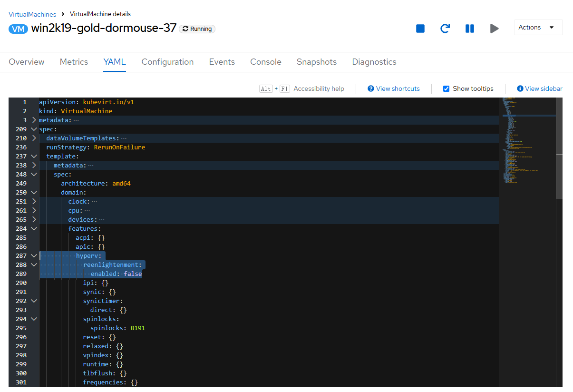Collapse the domain section on line 250
Viewport: 573px width, 392px height.
pyautogui.click(x=34, y=192)
